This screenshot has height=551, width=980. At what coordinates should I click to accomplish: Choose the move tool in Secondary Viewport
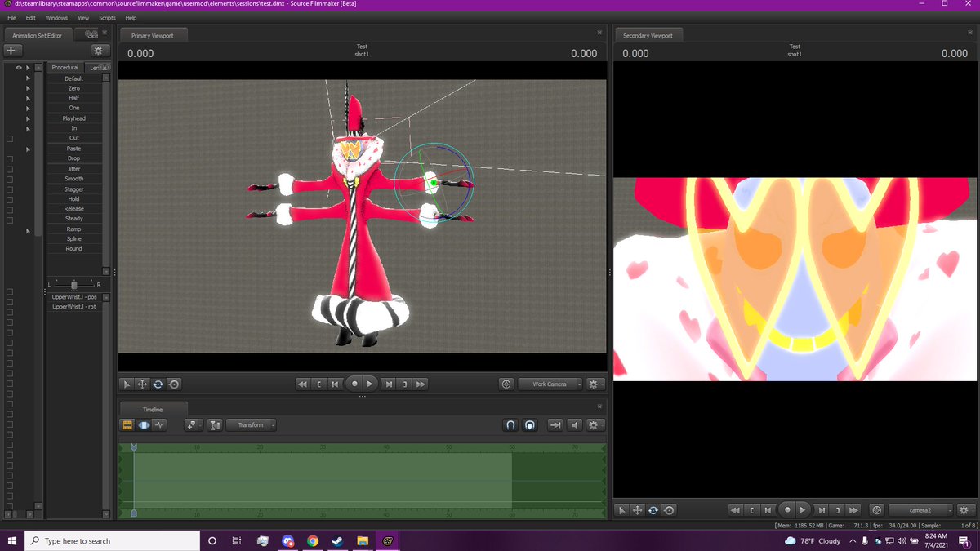(x=638, y=509)
